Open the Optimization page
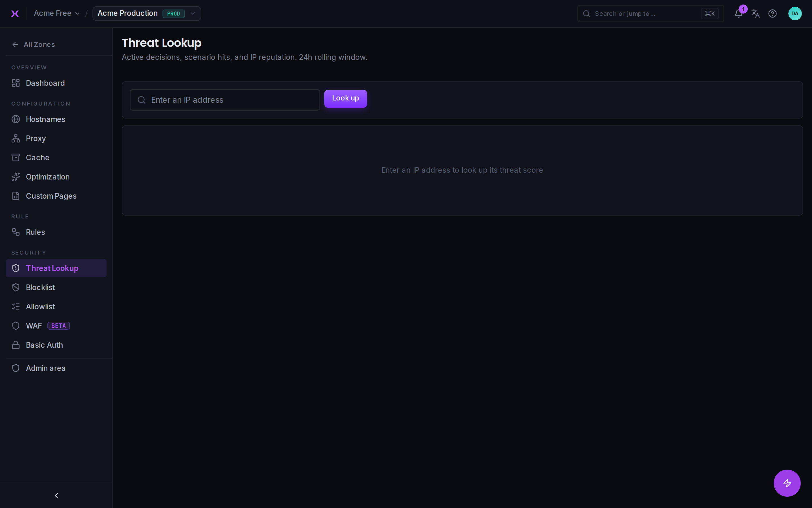 click(x=56, y=177)
